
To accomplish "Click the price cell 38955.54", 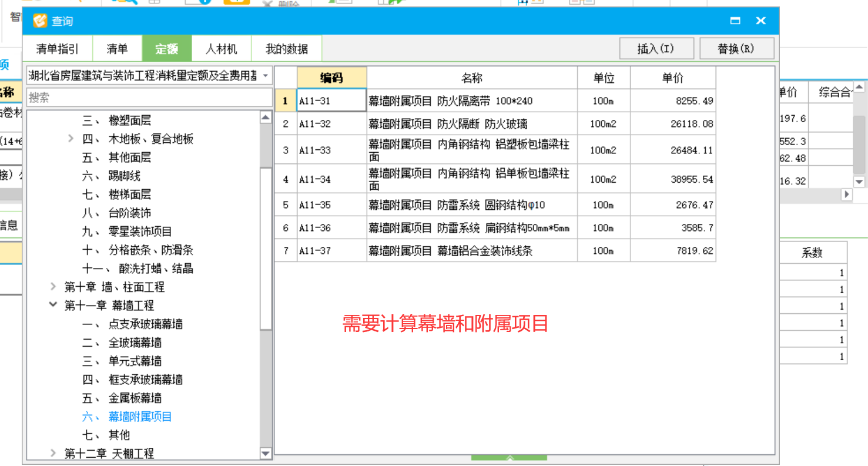I will tap(673, 179).
